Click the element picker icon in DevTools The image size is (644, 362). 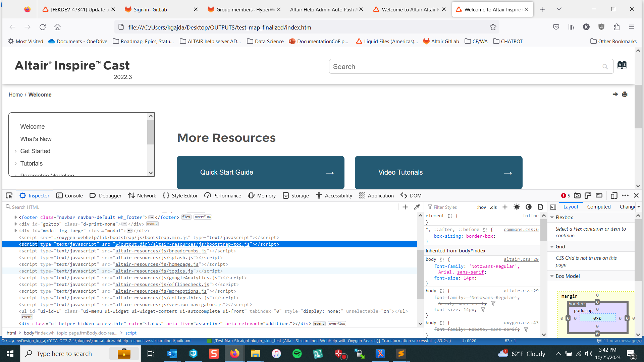point(9,195)
